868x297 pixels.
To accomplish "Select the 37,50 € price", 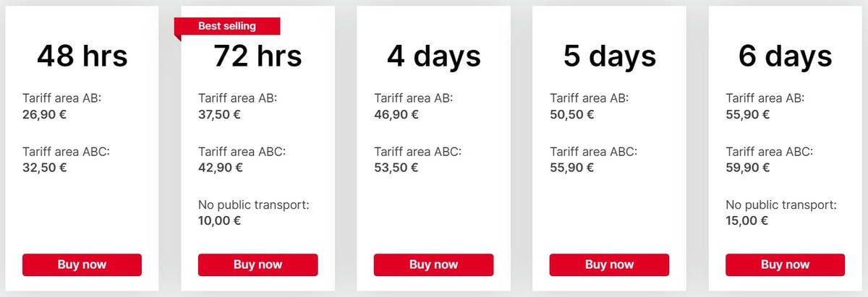I will click(220, 113).
